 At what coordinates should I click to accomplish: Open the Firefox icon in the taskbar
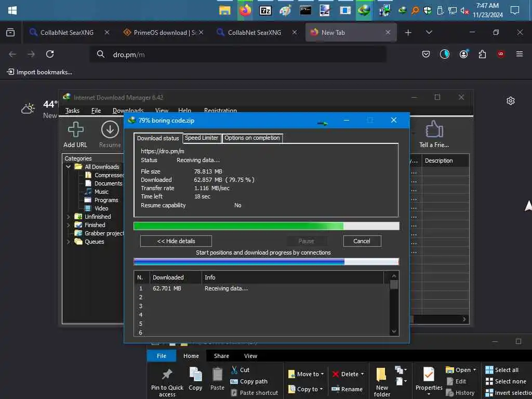point(245,10)
